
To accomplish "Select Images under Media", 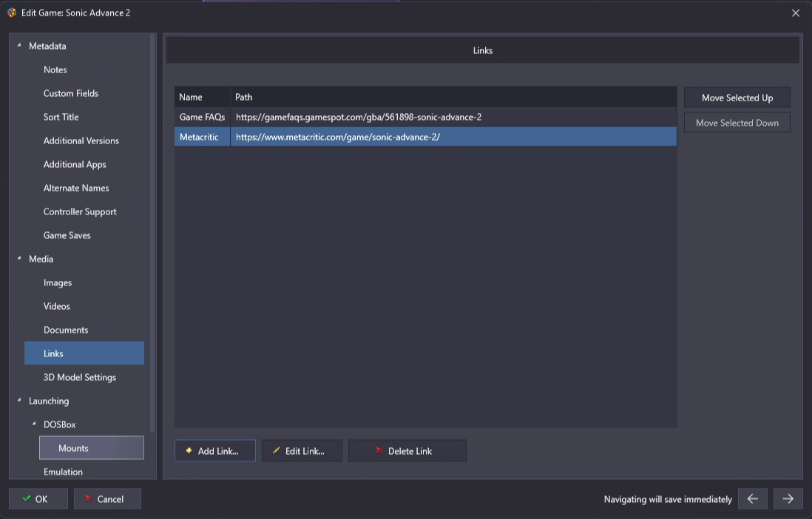I will [58, 283].
